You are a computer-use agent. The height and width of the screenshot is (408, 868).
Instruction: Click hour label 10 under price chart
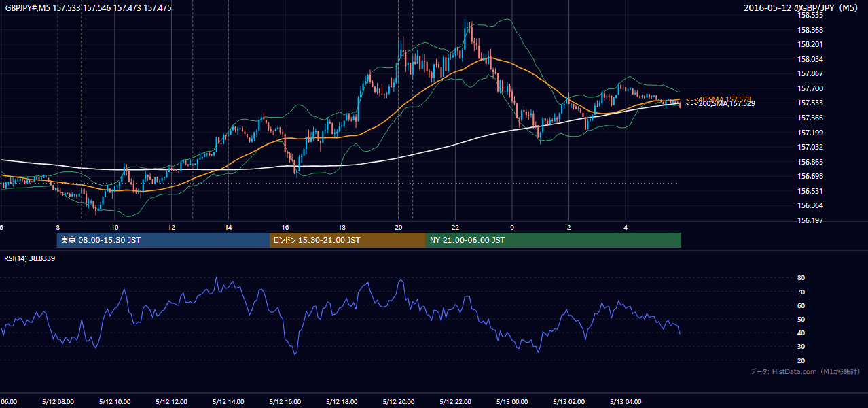[x=115, y=228]
